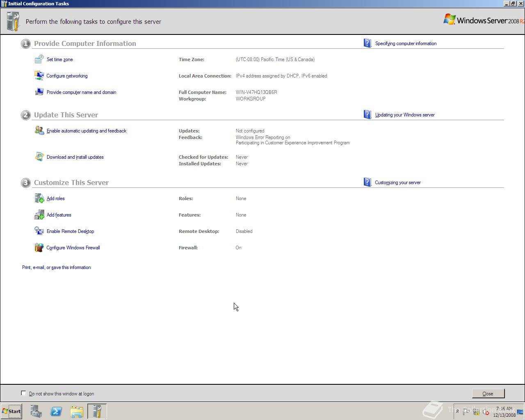Click the network status tray icon
This screenshot has height=420, width=525.
(x=476, y=412)
